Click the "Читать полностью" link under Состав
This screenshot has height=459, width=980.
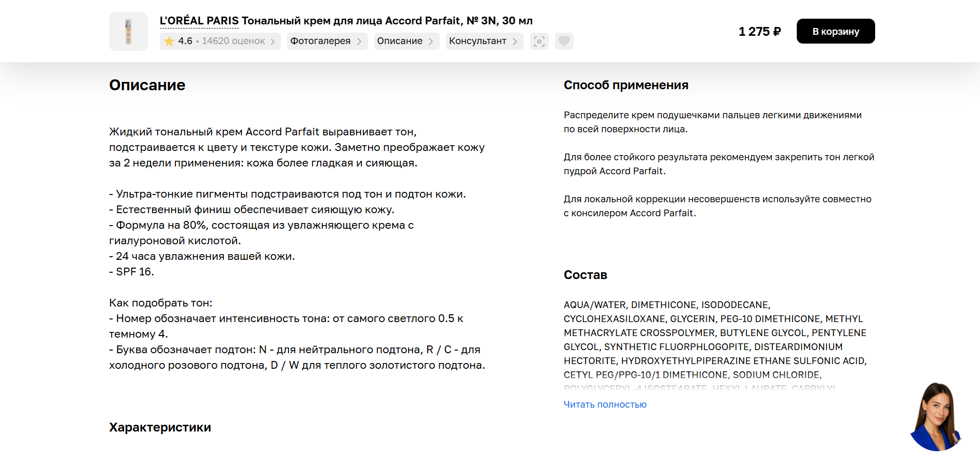point(605,405)
